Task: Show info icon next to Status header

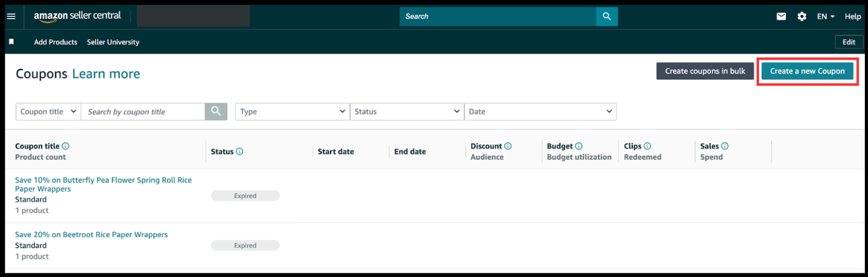Action: (239, 151)
